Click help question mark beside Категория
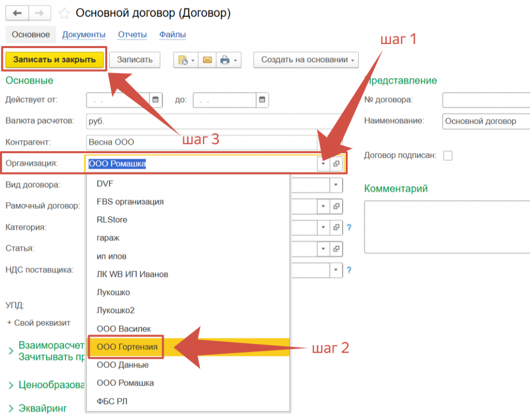 click(349, 227)
